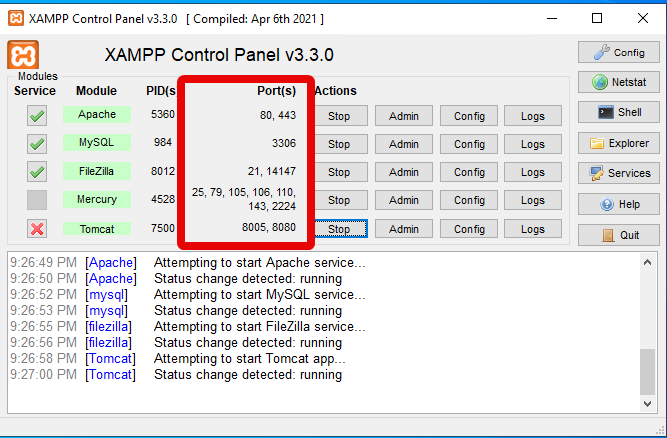Open MySQL Admin
The height and width of the screenshot is (438, 667).
[404, 144]
